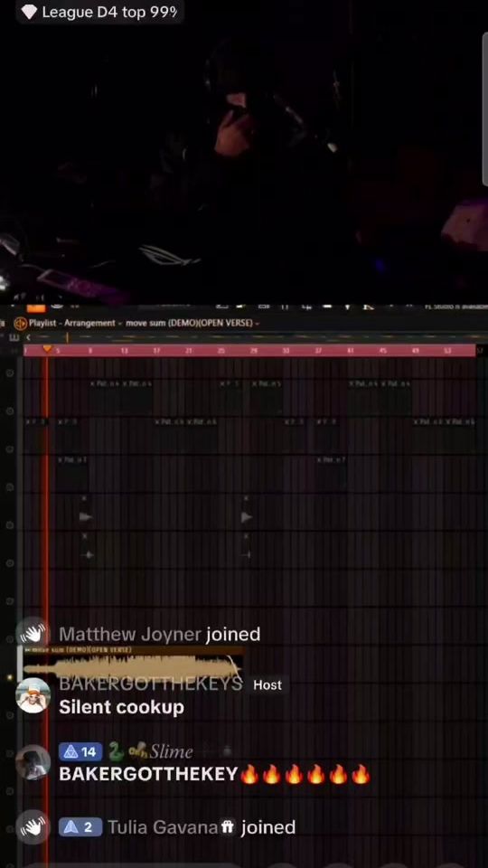The width and height of the screenshot is (488, 868).
Task: Tap the level 14 badge next to Slime
Action: pos(80,751)
